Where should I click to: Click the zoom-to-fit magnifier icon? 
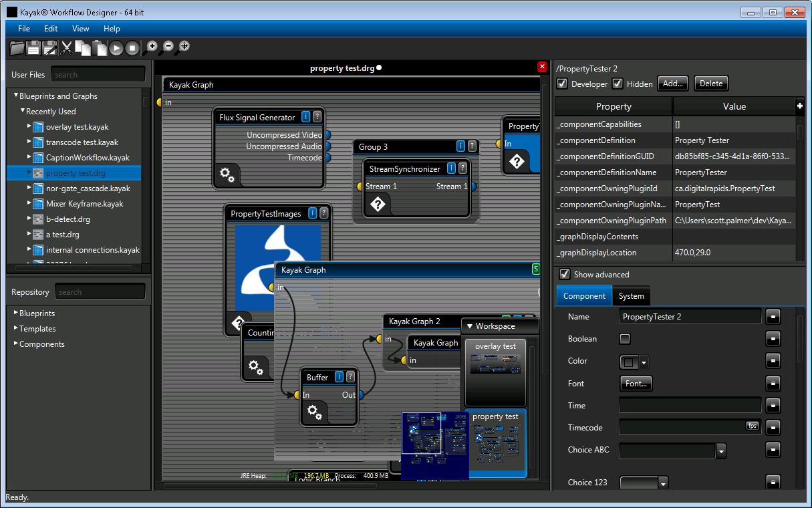click(x=184, y=47)
